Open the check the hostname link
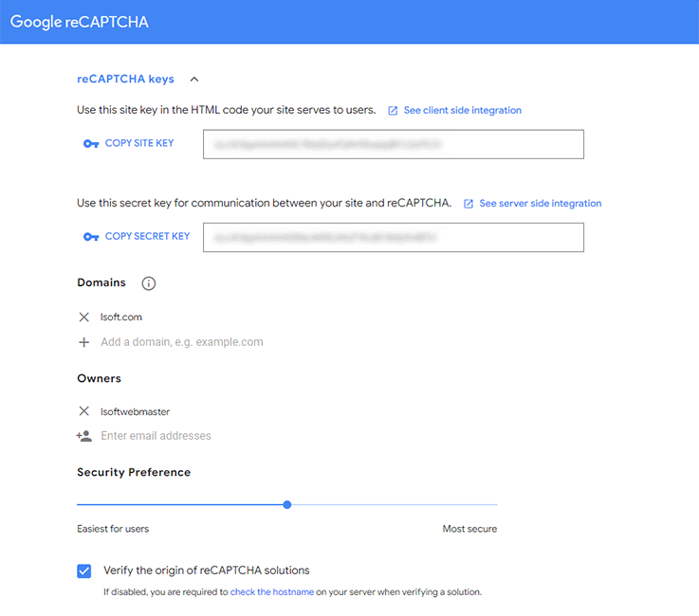The width and height of the screenshot is (699, 616). pyautogui.click(x=271, y=592)
